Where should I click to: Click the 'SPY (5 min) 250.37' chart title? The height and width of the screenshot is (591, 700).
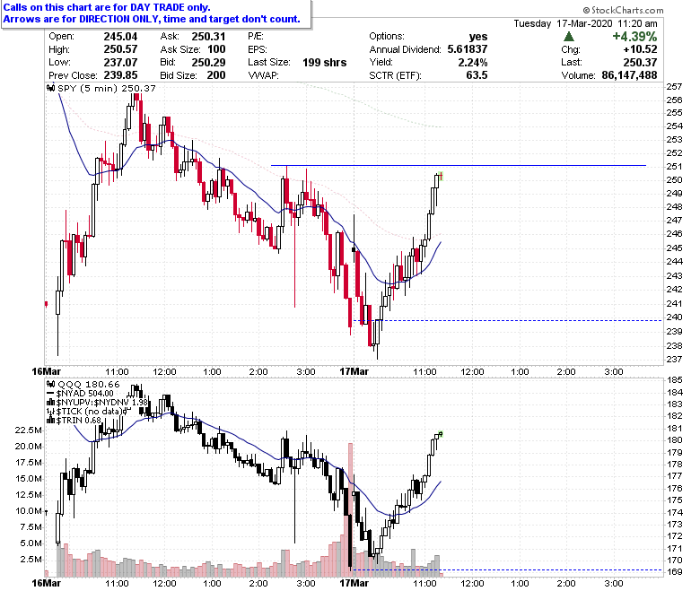point(107,88)
